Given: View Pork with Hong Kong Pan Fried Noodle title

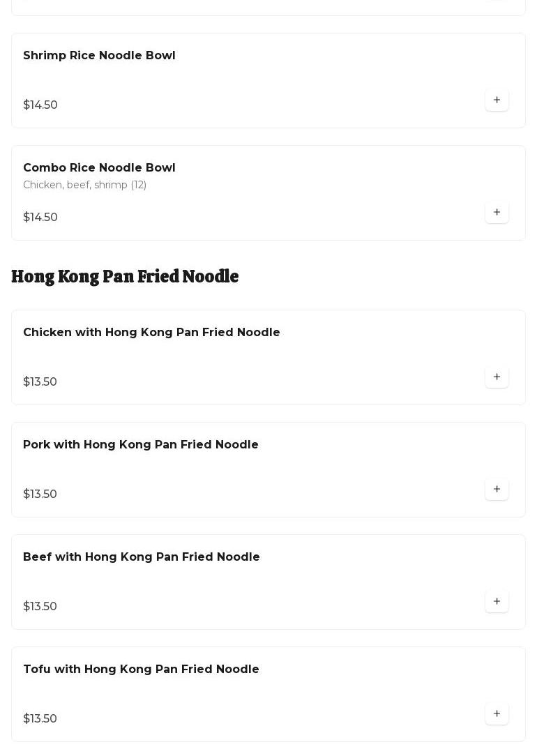Looking at the screenshot, I should (x=140, y=445).
